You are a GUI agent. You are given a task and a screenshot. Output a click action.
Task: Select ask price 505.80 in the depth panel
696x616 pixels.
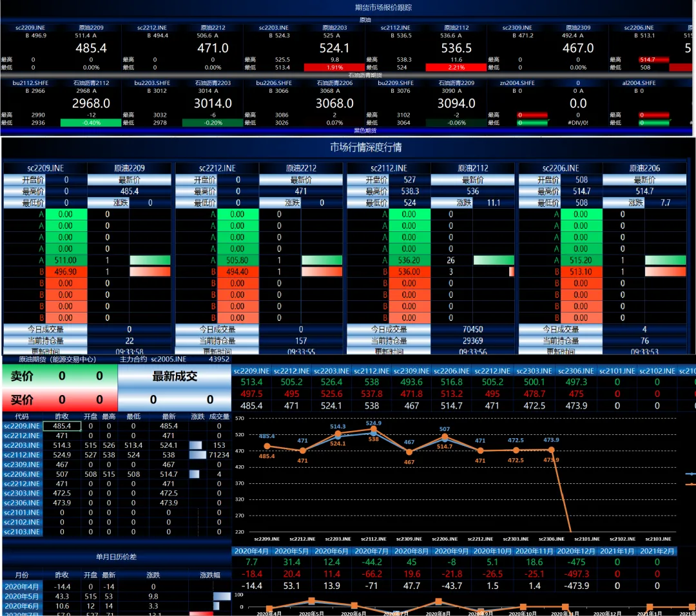pyautogui.click(x=237, y=260)
